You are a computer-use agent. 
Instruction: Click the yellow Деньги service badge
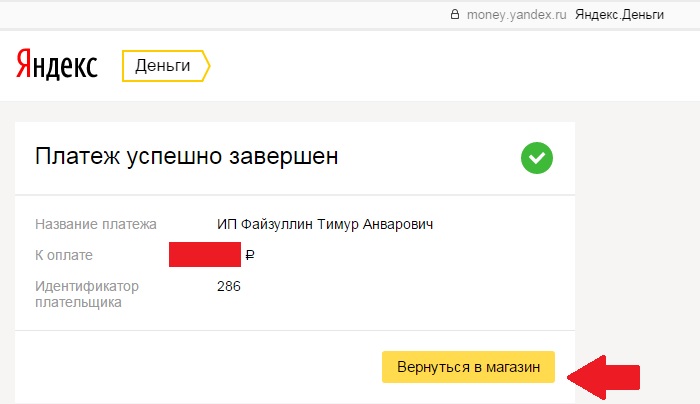pos(166,66)
